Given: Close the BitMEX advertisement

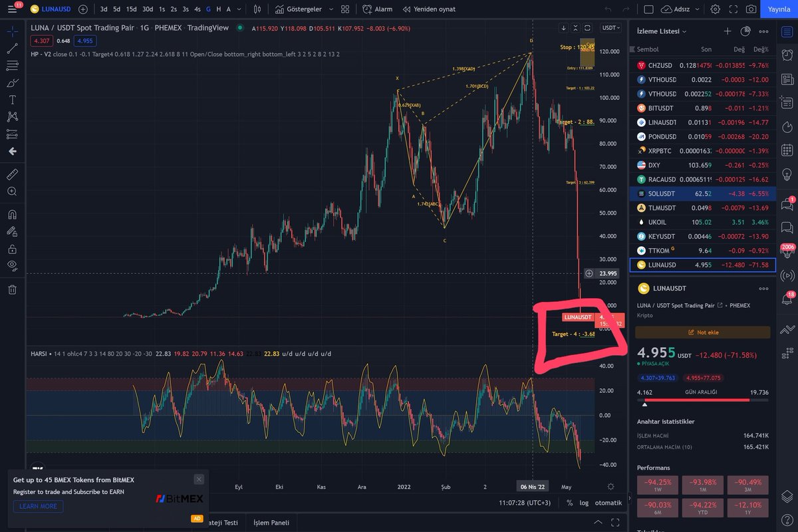Looking at the screenshot, I should click(199, 479).
